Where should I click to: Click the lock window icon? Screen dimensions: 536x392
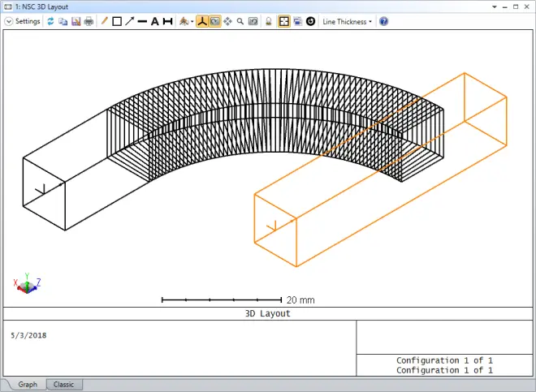(x=269, y=22)
